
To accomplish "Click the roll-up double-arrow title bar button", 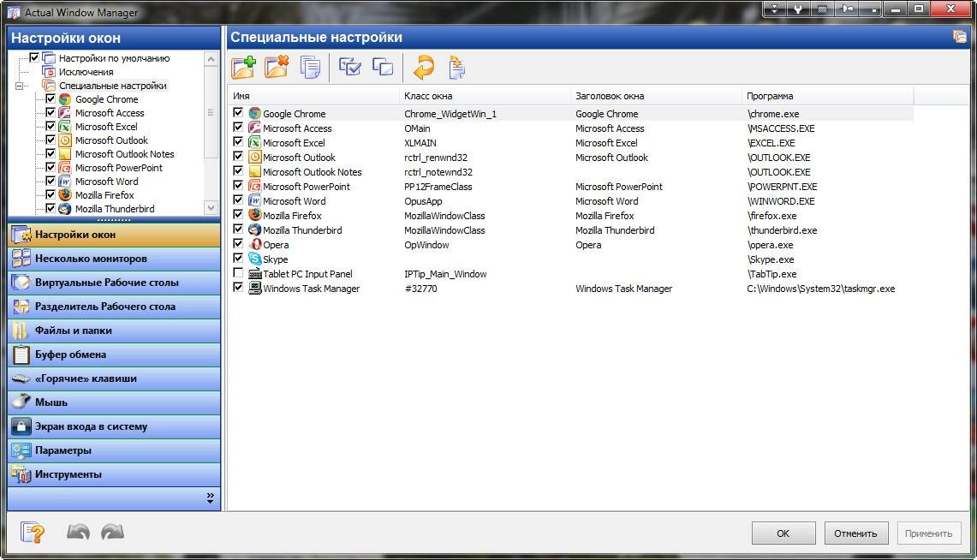I will pos(775,9).
